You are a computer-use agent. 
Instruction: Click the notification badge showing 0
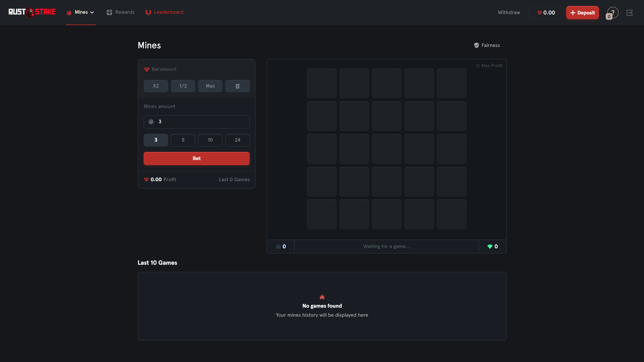point(609,17)
